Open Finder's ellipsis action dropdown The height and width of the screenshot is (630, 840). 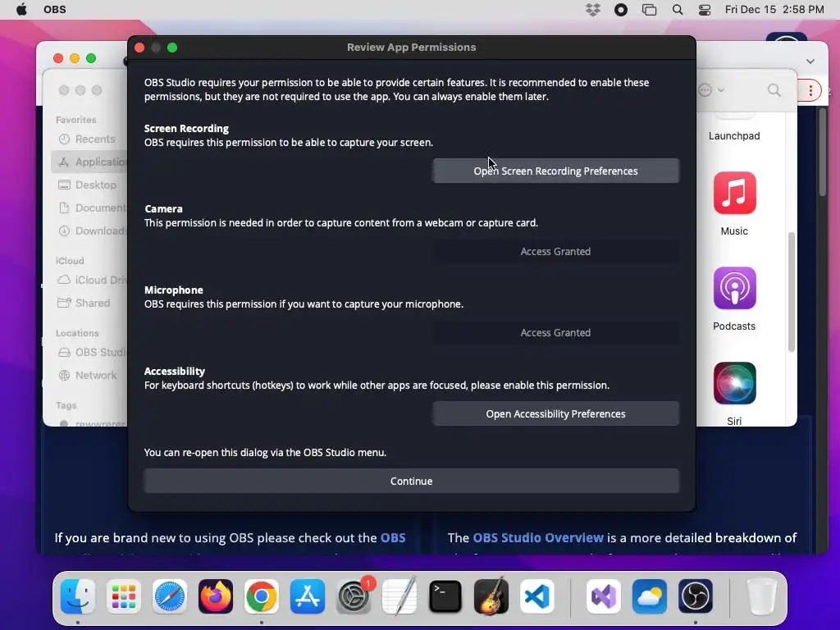click(711, 90)
